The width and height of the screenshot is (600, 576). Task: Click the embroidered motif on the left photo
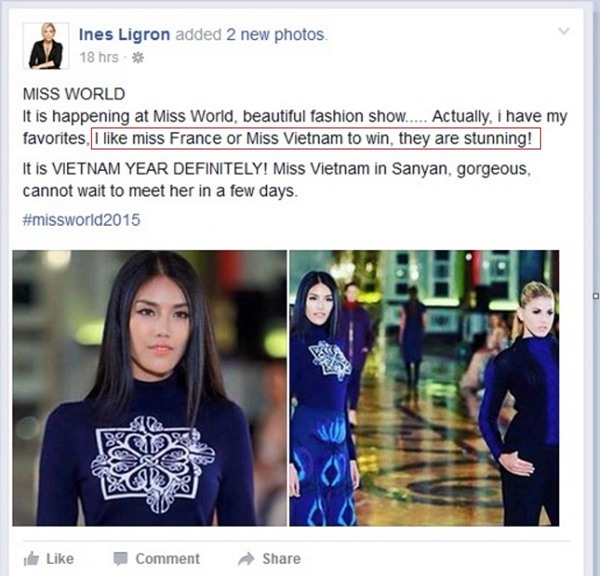152,464
